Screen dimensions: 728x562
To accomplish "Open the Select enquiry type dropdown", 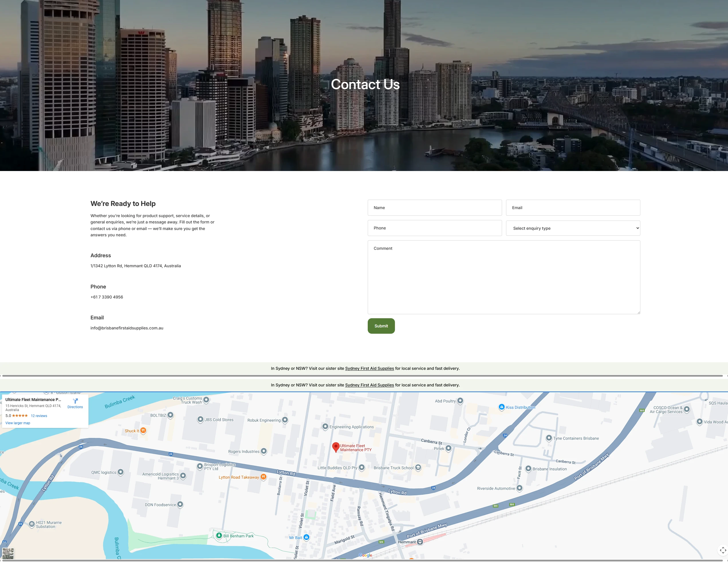I will coord(573,228).
